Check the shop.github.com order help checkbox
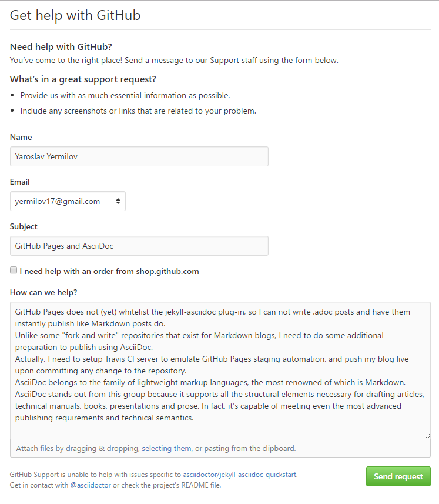This screenshot has width=439, height=504. tap(14, 271)
